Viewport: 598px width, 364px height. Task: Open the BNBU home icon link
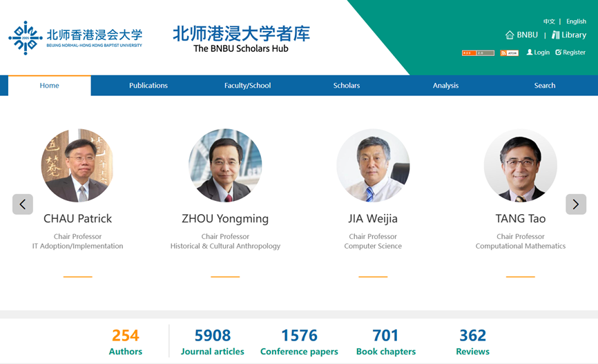[x=510, y=35]
